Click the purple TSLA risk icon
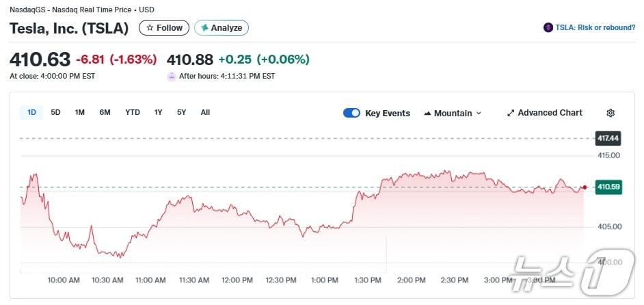 pos(548,28)
